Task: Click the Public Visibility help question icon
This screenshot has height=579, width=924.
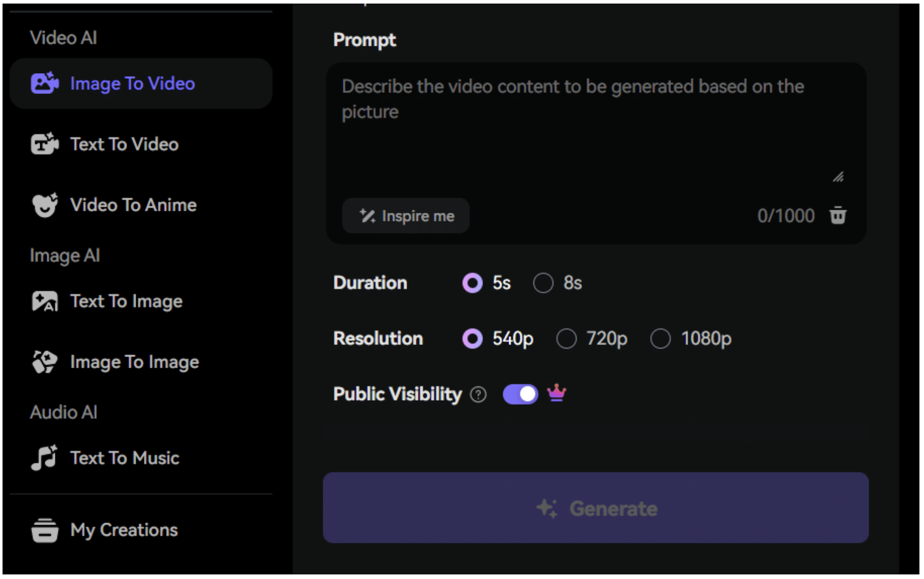Action: pos(478,394)
